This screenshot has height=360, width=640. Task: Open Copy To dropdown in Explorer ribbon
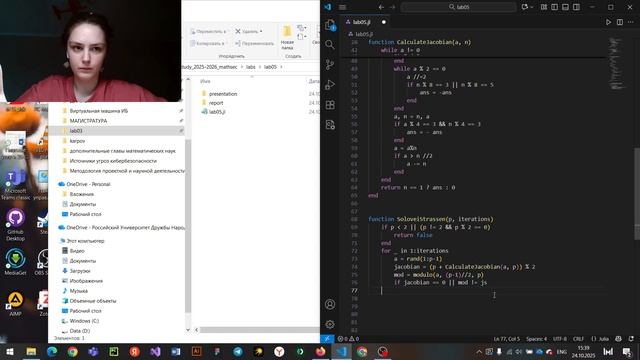point(208,44)
